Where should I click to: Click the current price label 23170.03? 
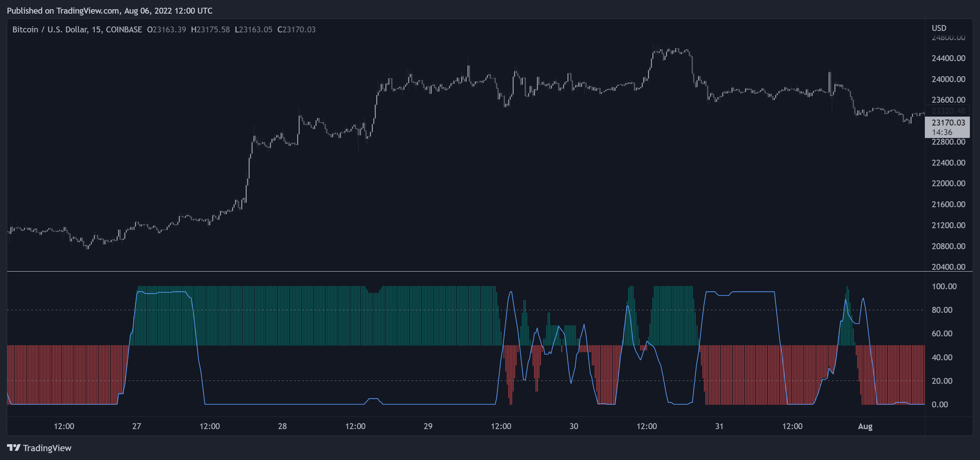(948, 122)
